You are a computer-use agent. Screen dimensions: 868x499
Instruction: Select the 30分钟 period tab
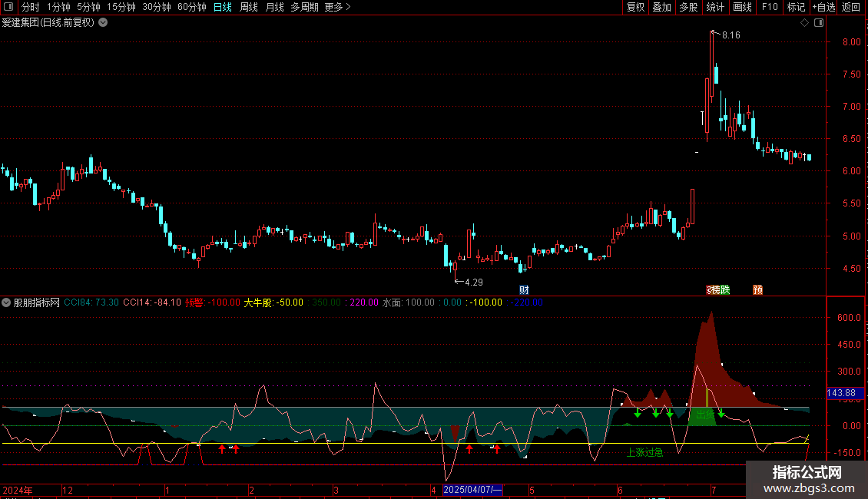point(157,7)
